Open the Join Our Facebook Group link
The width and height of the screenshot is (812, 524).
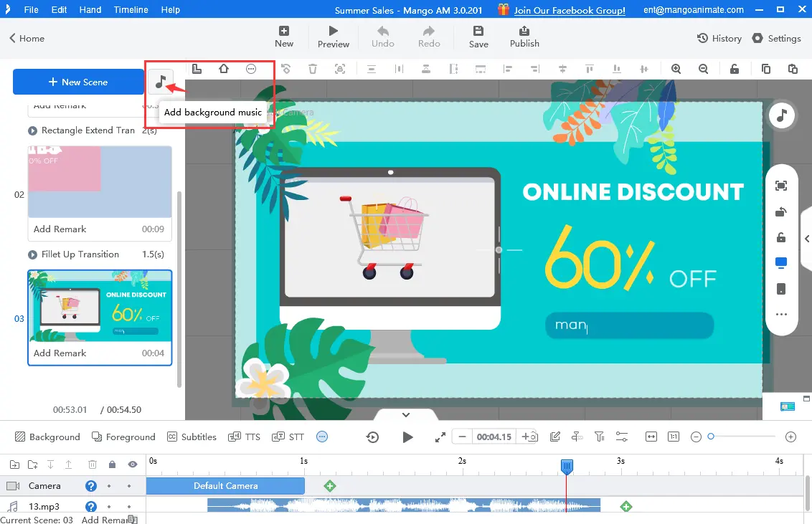(570, 10)
